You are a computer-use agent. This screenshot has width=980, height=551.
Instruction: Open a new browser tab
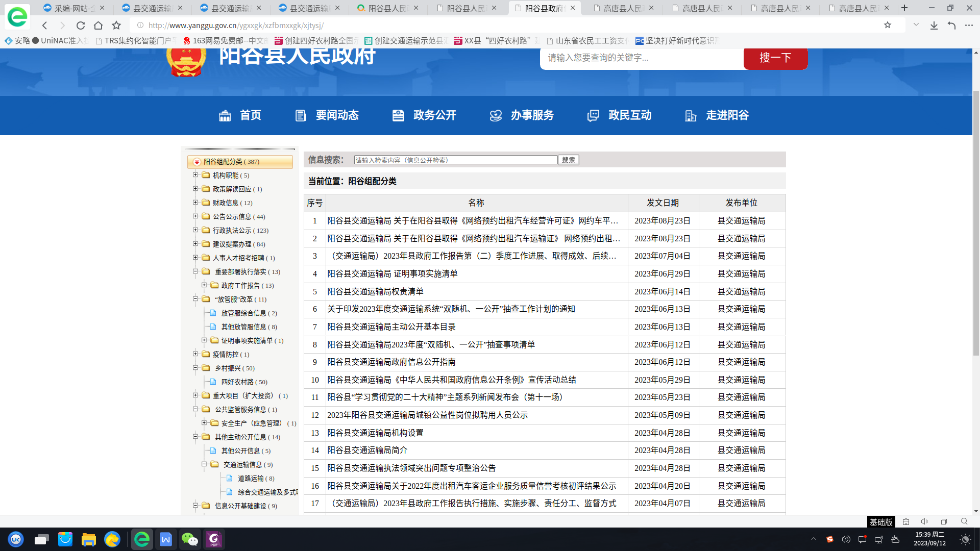coord(904,8)
